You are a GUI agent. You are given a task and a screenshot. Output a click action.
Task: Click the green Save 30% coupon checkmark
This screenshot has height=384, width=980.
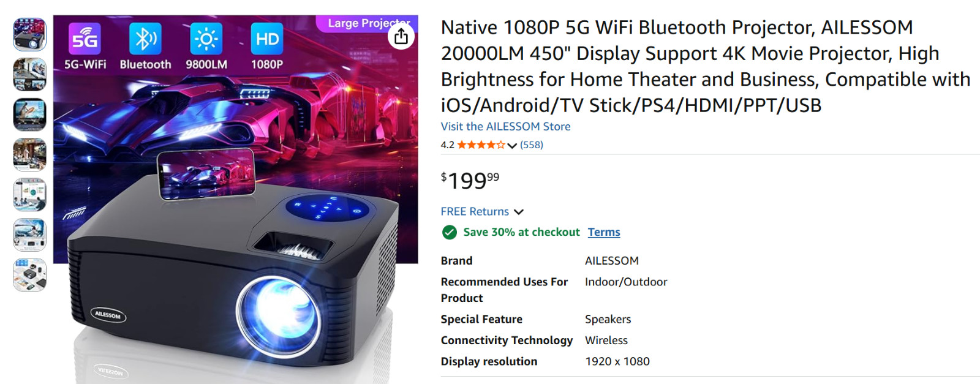click(x=450, y=232)
